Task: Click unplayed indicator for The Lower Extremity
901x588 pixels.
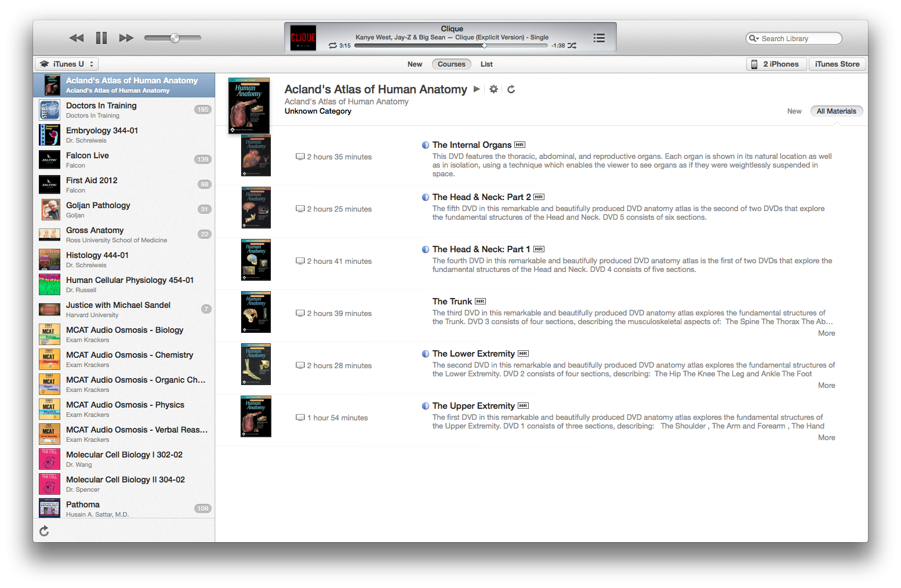Action: 426,354
